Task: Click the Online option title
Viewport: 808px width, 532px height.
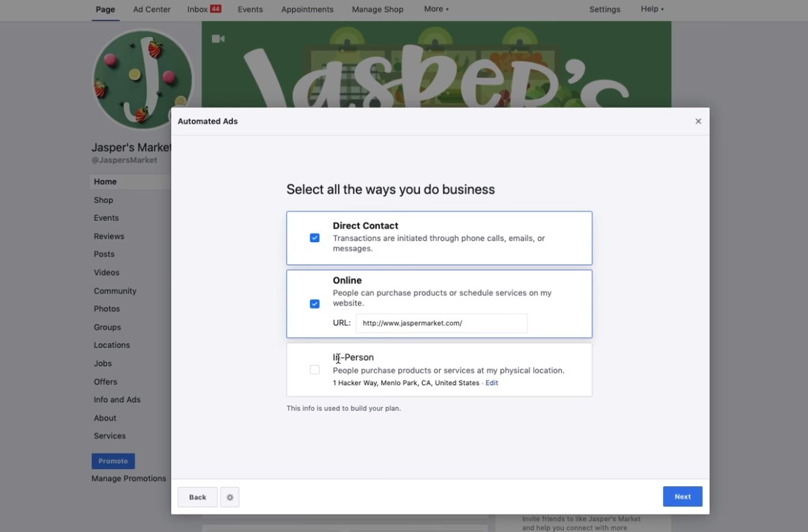Action: [x=348, y=280]
